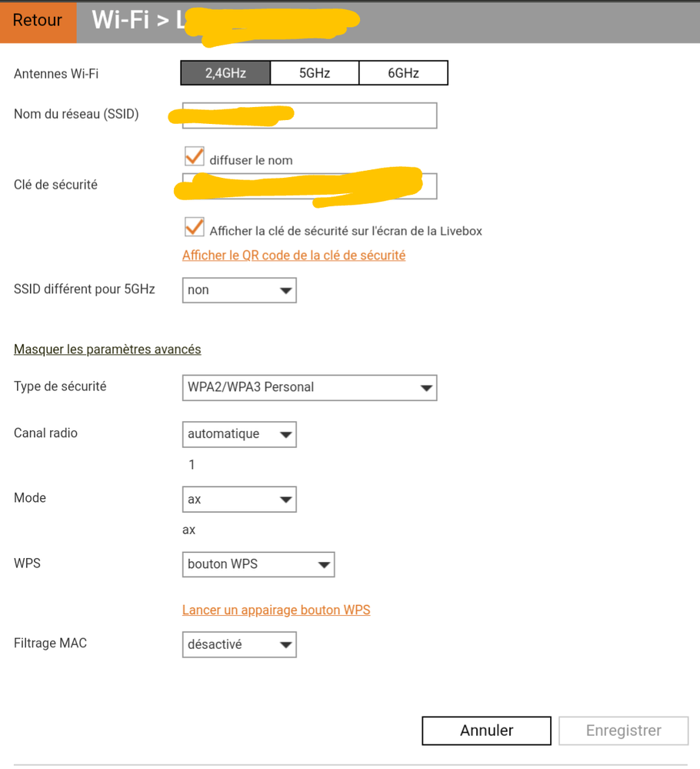Viewport: 700px width, 769px height.
Task: Select the 2,4GHz antenna tab
Action: (x=225, y=72)
